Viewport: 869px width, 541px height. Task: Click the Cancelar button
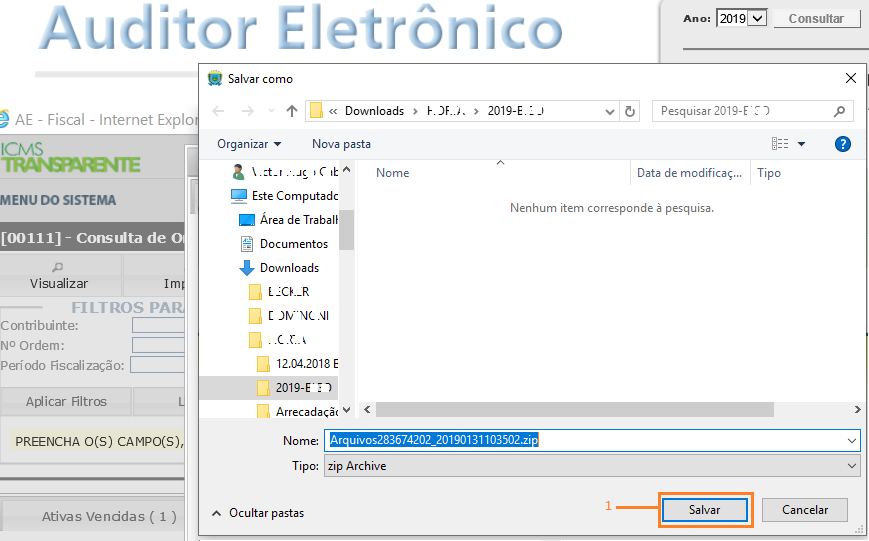(x=804, y=510)
